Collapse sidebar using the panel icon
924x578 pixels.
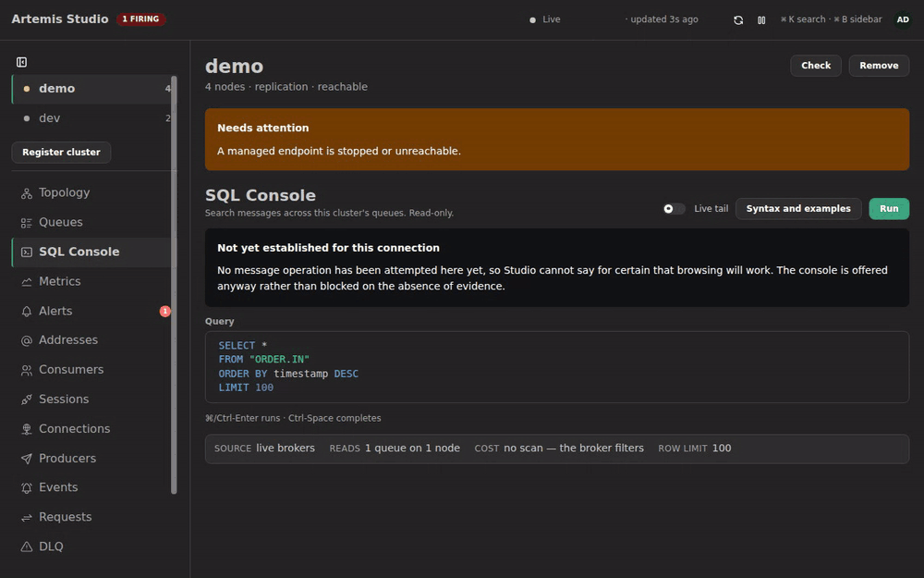[x=22, y=62]
